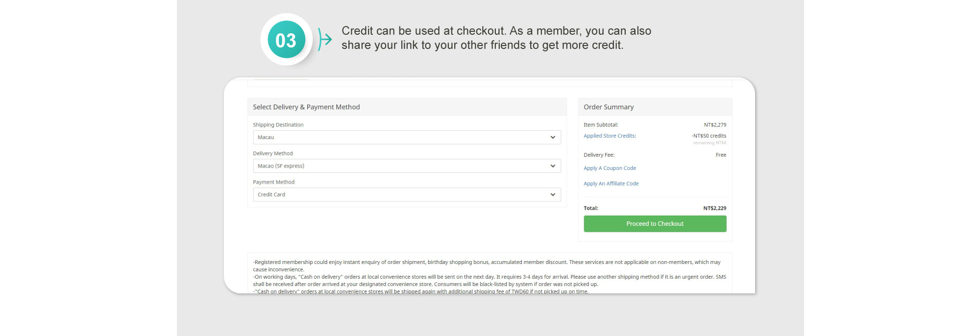Image resolution: width=980 pixels, height=336 pixels.
Task: Open the Payment Method Credit Card dropdown
Action: pos(402,195)
